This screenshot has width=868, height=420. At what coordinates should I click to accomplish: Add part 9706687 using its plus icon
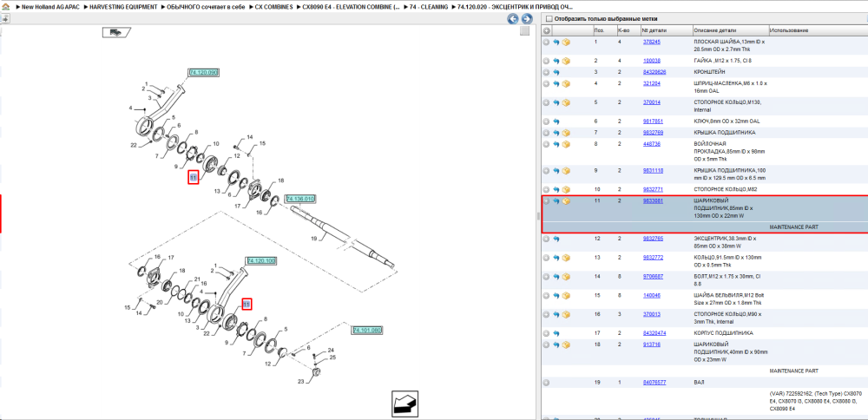pyautogui.click(x=546, y=277)
